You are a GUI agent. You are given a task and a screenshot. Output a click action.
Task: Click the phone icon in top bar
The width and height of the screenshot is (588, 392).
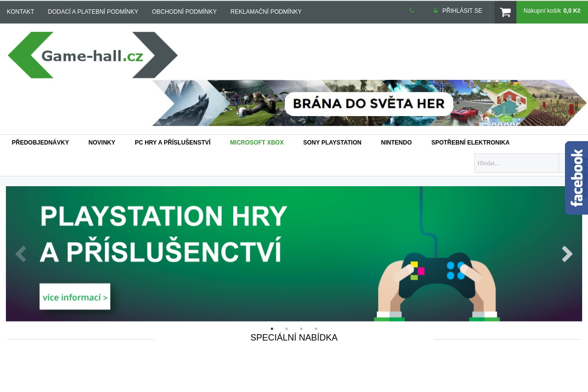[x=412, y=11]
